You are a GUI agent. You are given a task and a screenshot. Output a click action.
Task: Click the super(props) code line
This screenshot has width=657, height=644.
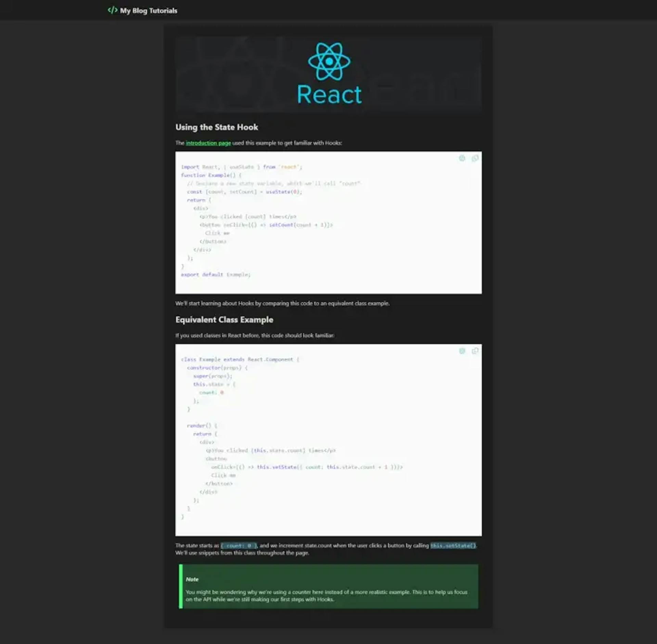(x=212, y=376)
